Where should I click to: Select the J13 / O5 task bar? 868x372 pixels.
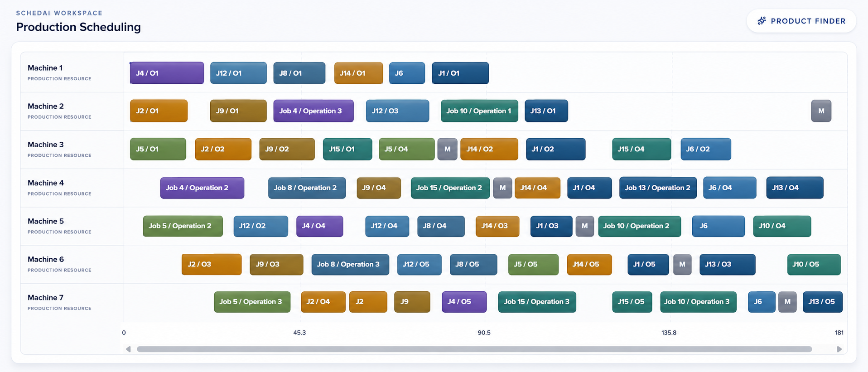pyautogui.click(x=823, y=302)
